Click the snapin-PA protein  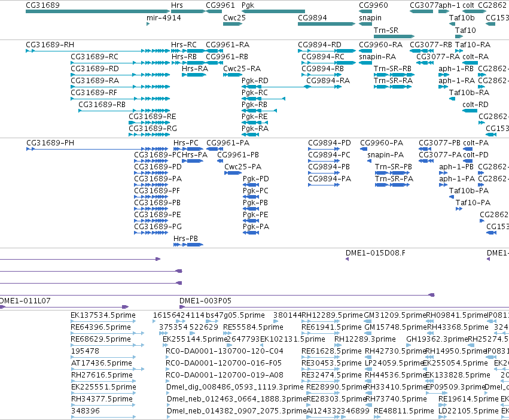pyautogui.click(x=370, y=161)
